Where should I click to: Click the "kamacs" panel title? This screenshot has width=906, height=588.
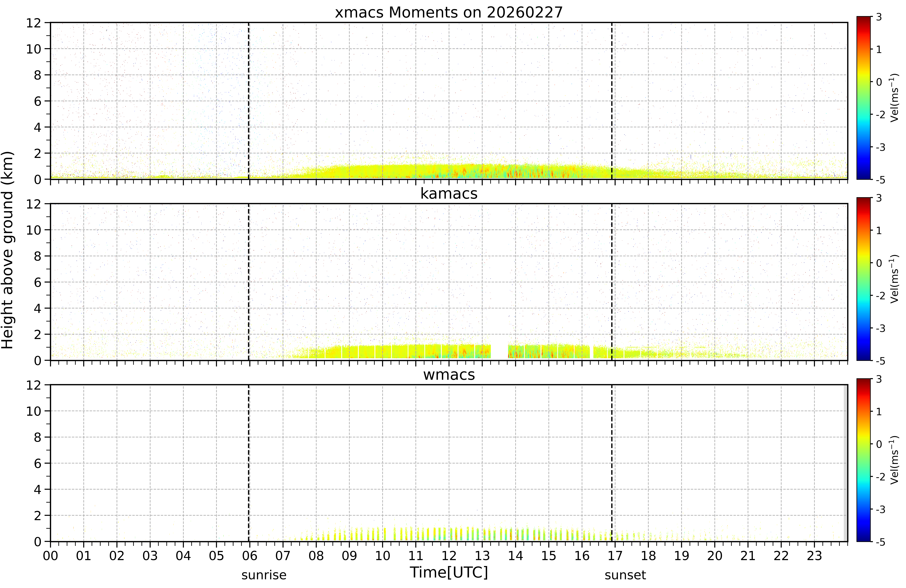pyautogui.click(x=449, y=193)
